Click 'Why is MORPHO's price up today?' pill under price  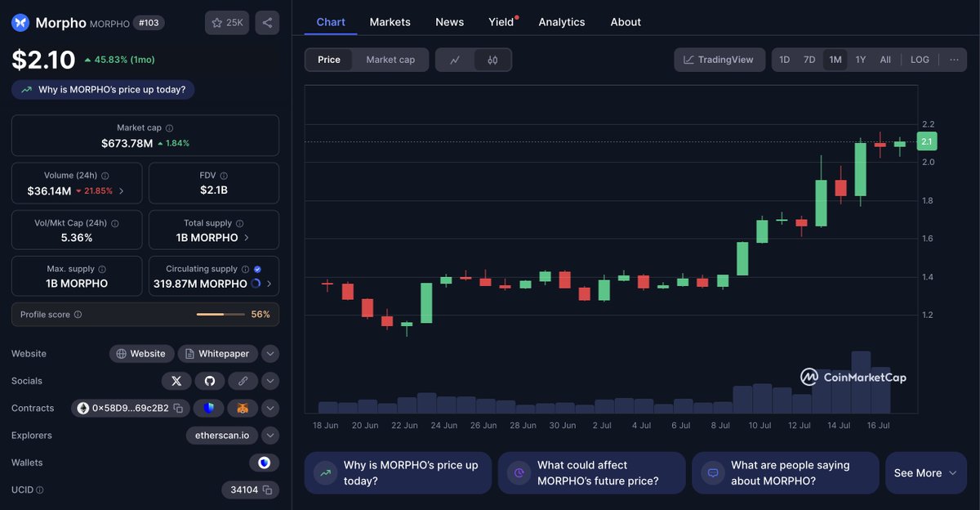103,90
